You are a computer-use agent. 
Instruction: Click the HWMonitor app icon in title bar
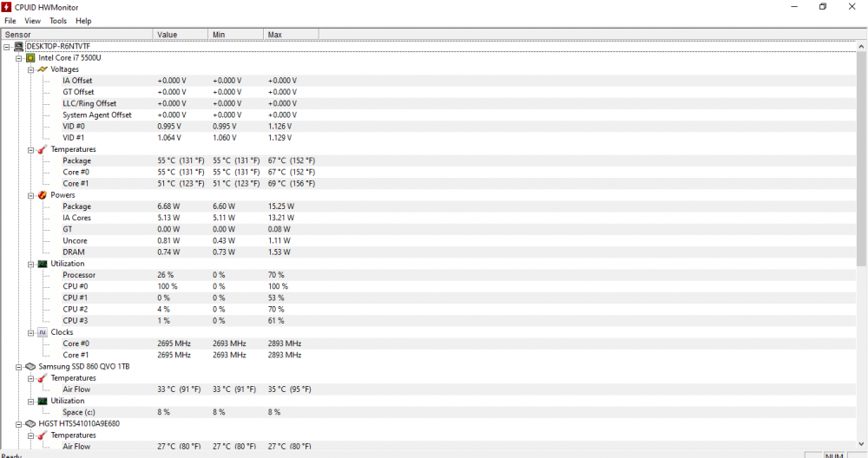(x=6, y=7)
